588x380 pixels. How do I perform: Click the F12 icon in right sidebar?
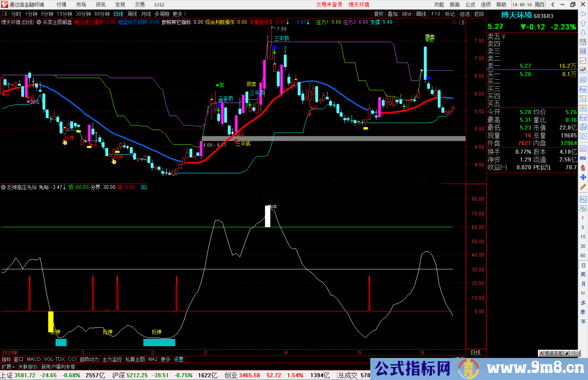[x=583, y=118]
